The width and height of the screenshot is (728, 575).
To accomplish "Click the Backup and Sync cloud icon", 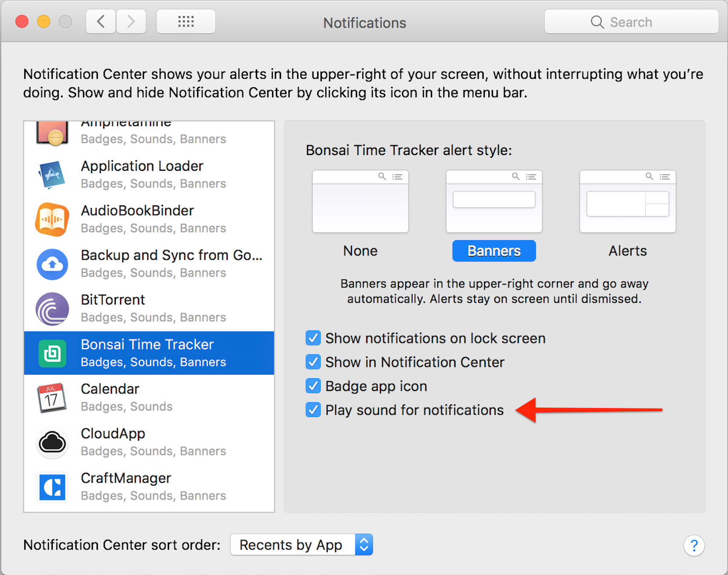I will pos(52,264).
